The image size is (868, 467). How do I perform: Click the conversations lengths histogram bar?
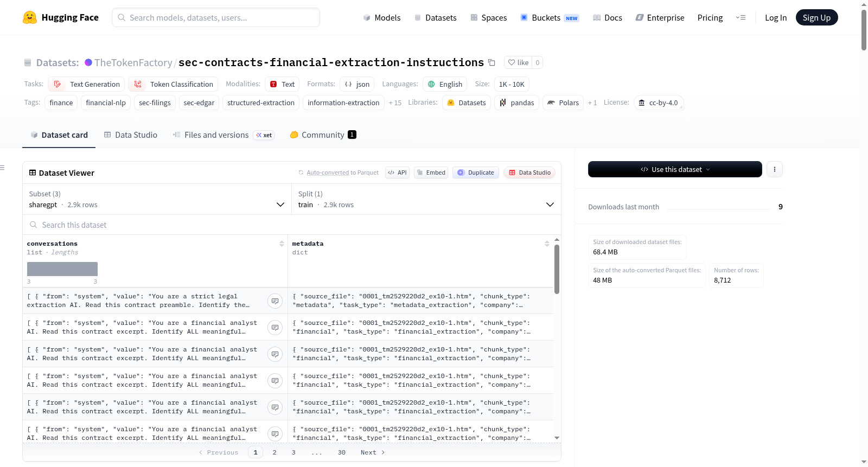coord(62,269)
